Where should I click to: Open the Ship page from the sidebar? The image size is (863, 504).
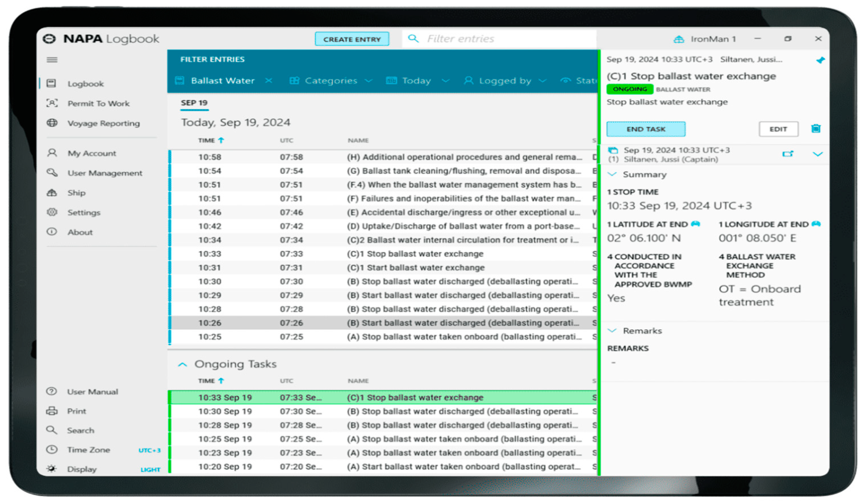[76, 193]
